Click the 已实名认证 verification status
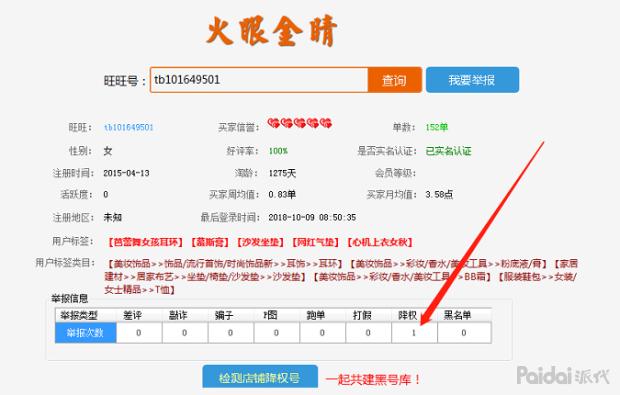Image resolution: width=620 pixels, height=395 pixels. click(448, 151)
